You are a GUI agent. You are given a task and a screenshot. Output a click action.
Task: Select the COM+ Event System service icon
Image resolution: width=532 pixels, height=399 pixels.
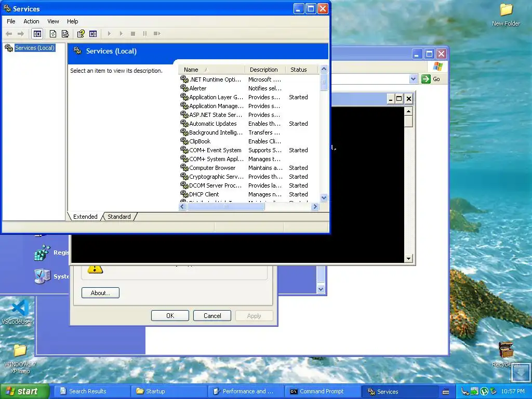(x=184, y=150)
